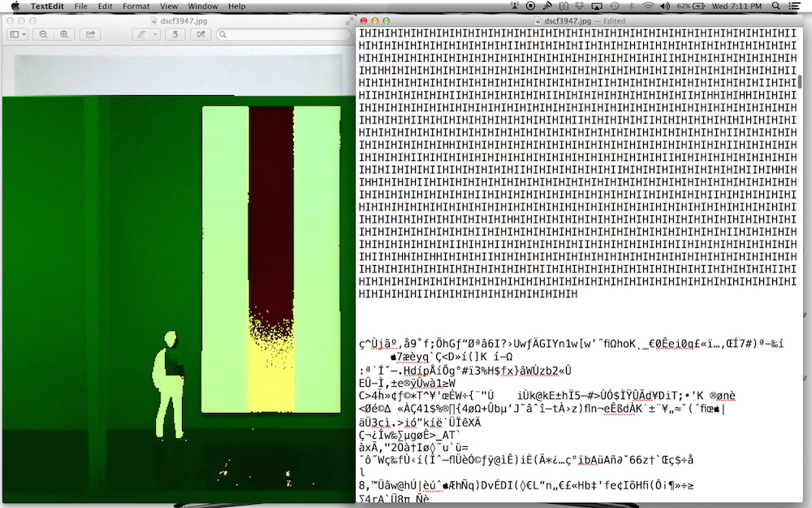The height and width of the screenshot is (508, 812).
Task: Open the Share button in Preview
Action: click(90, 34)
